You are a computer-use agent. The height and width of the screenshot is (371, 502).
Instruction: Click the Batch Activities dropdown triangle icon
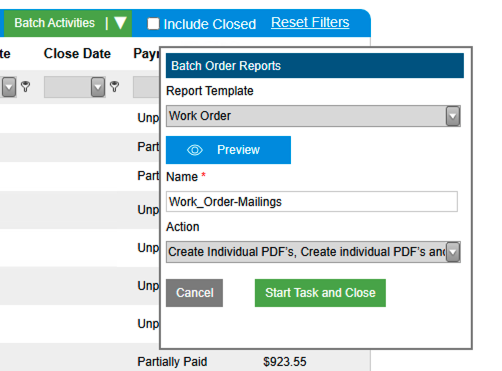pyautogui.click(x=120, y=23)
